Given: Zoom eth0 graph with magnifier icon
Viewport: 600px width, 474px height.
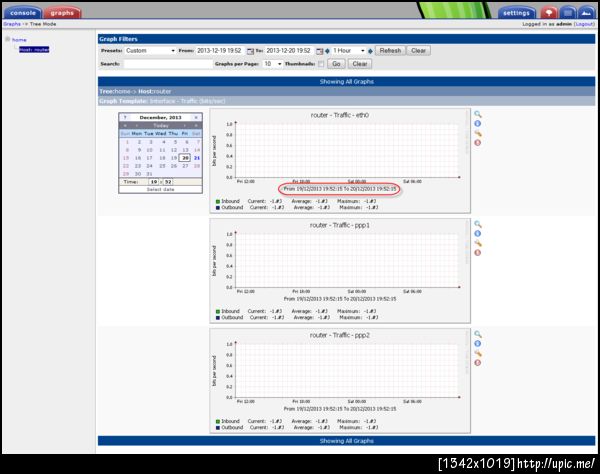Looking at the screenshot, I should (x=478, y=114).
